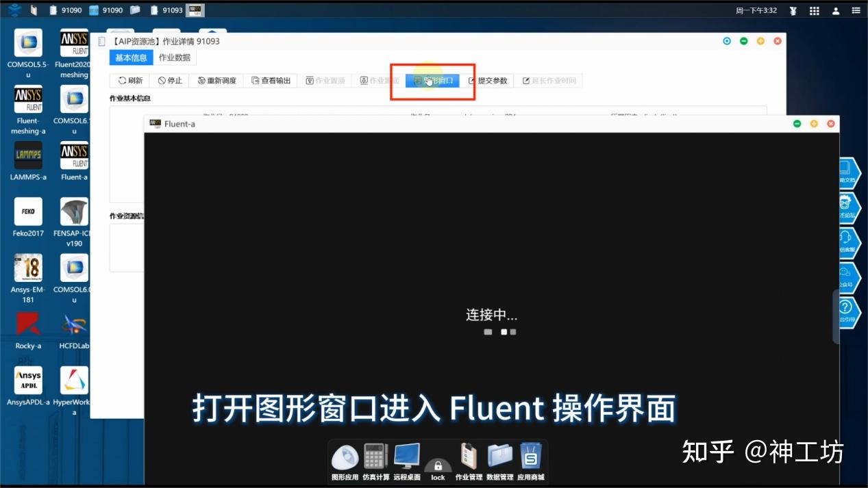
Task: Click the 重新调度 reschedule button
Action: point(216,81)
